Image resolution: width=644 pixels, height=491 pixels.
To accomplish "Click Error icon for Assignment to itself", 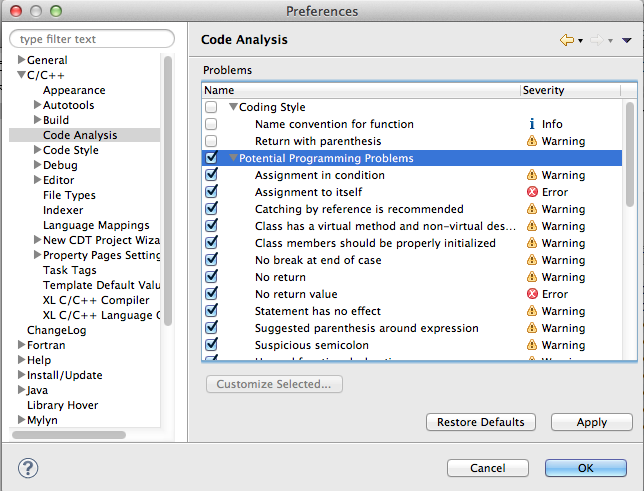I will (x=532, y=192).
